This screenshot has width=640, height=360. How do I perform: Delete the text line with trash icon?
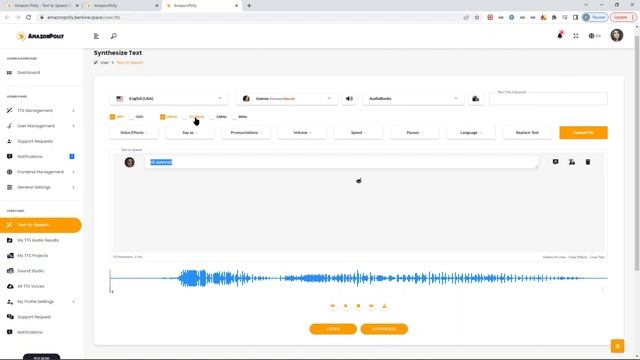point(588,162)
